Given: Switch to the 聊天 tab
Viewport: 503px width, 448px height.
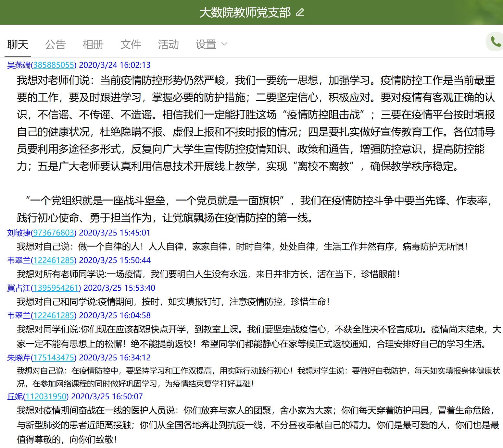Looking at the screenshot, I should pos(18,44).
